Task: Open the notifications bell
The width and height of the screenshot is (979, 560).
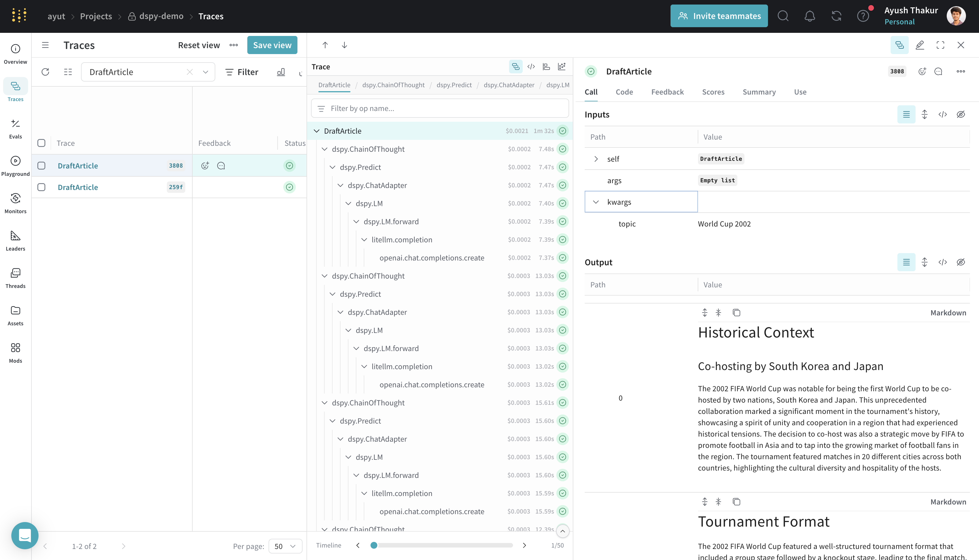Action: tap(810, 16)
